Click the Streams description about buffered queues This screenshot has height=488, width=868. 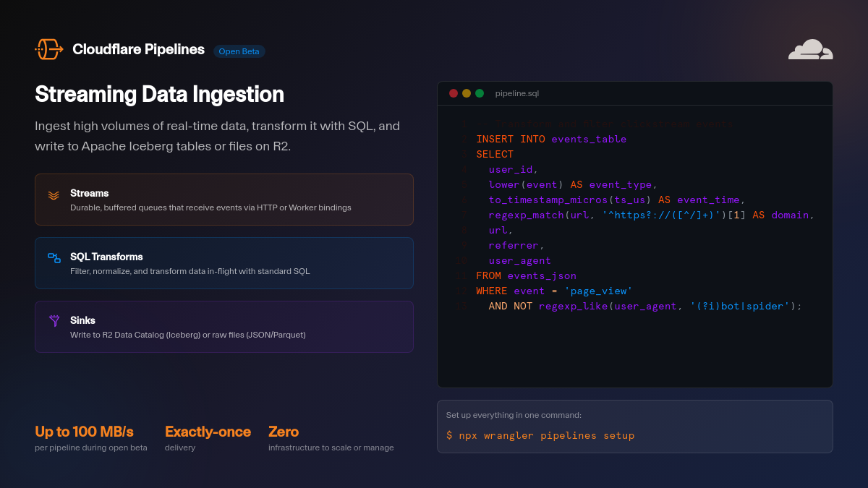coord(210,207)
